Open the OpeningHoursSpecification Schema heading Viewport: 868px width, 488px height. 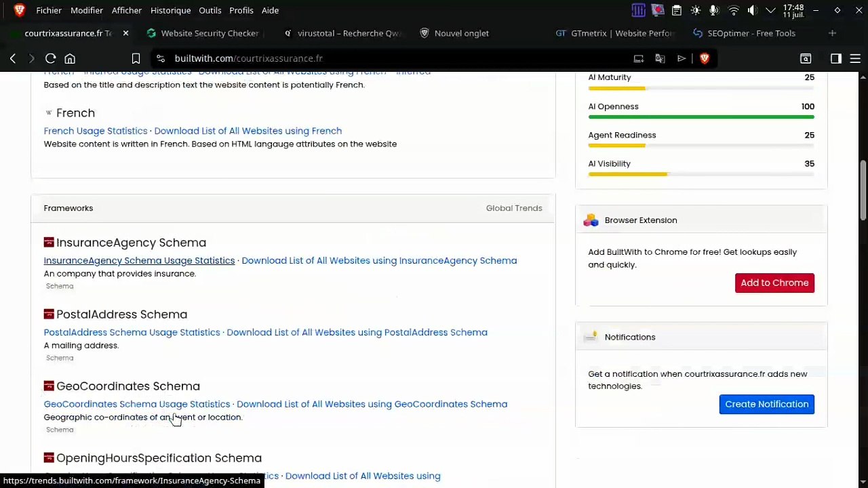click(x=159, y=458)
